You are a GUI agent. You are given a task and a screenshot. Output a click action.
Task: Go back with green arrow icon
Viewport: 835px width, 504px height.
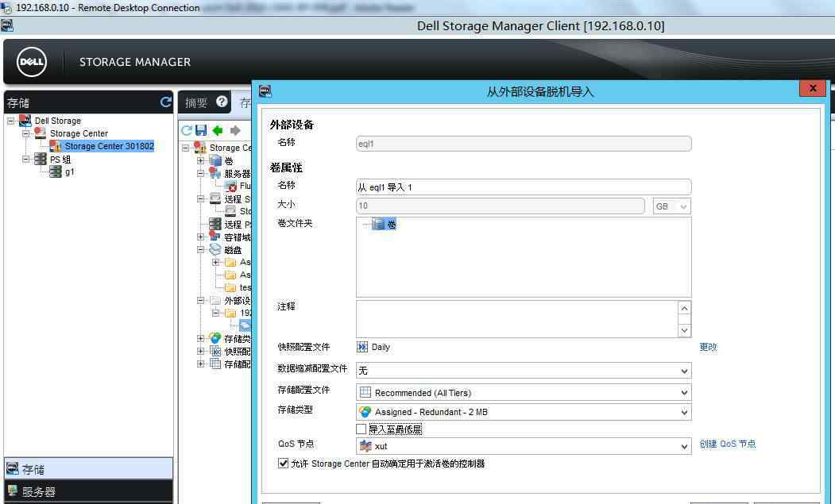tap(218, 130)
